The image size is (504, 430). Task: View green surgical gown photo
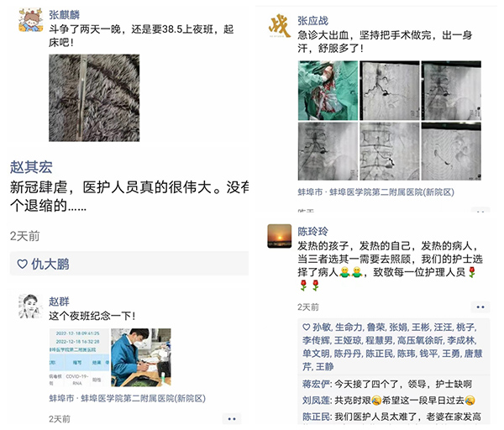328,91
